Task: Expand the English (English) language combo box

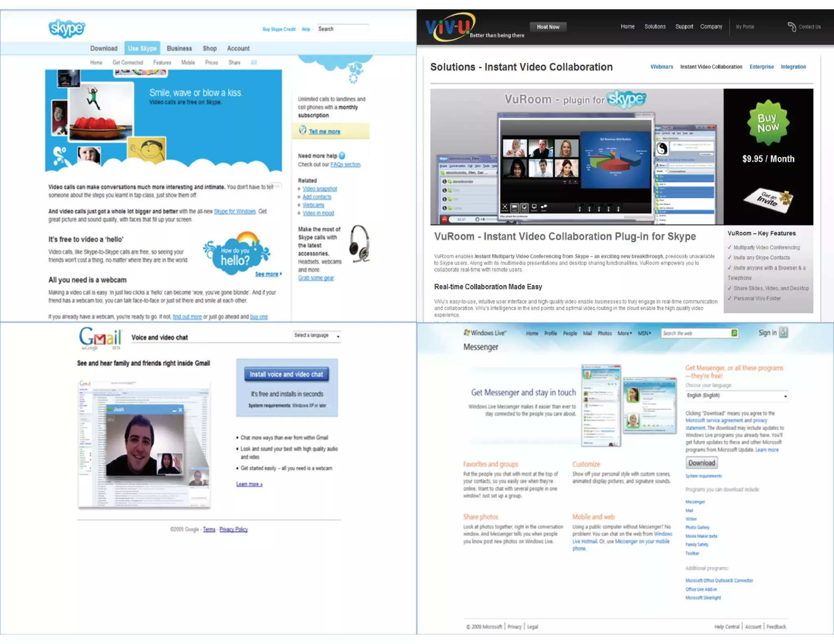Action: (x=737, y=396)
